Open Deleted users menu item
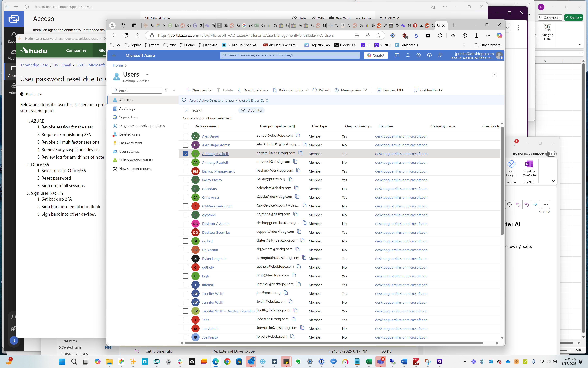This screenshot has width=588, height=368. 130,134
